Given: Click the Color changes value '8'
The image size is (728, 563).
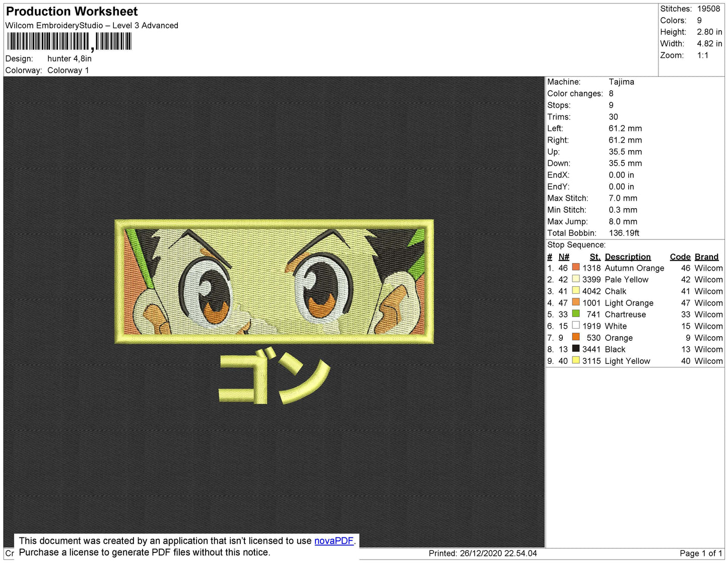Looking at the screenshot, I should pyautogui.click(x=611, y=94).
